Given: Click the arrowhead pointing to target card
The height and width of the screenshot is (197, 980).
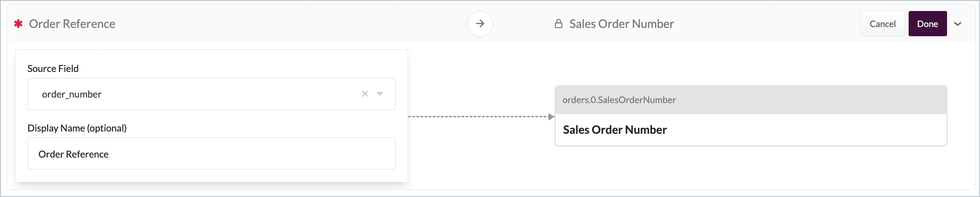Looking at the screenshot, I should (551, 117).
